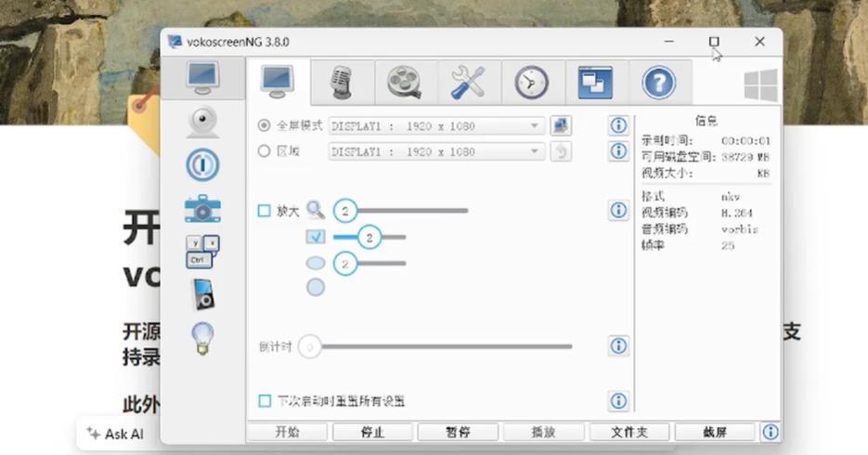The width and height of the screenshot is (868, 455).
Task: Minimize the vokoscreenNG window
Action: point(669,42)
